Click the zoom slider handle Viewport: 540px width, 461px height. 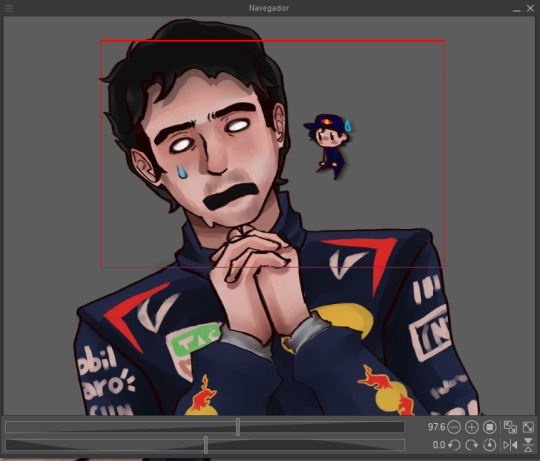238,427
